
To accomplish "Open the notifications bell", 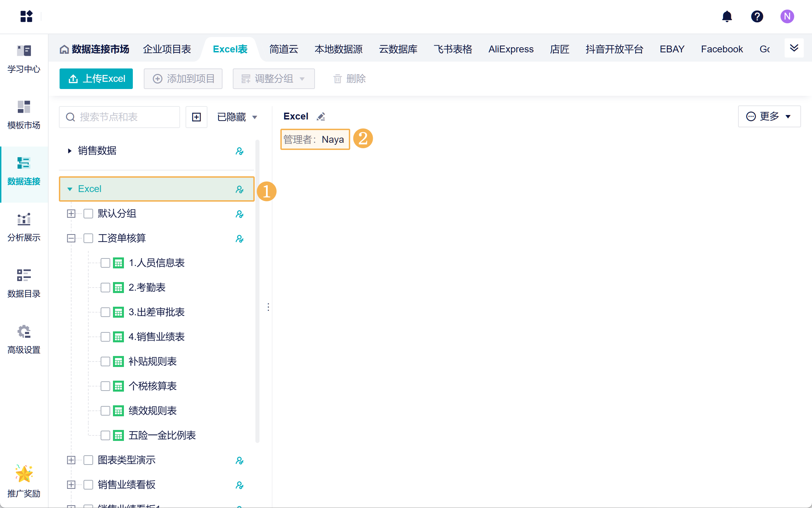I will [x=727, y=16].
